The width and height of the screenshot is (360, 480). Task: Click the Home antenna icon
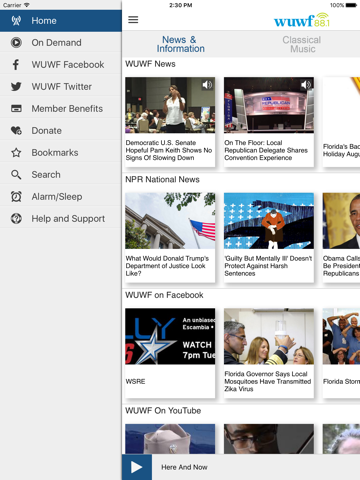[x=16, y=21]
